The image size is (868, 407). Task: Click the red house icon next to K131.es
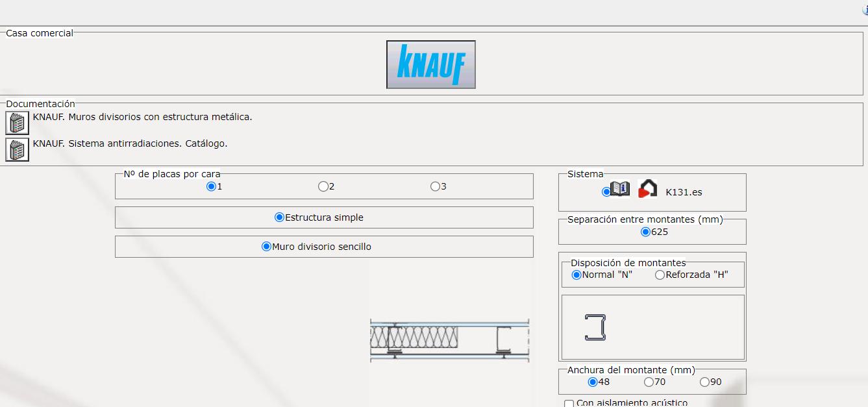click(x=647, y=189)
